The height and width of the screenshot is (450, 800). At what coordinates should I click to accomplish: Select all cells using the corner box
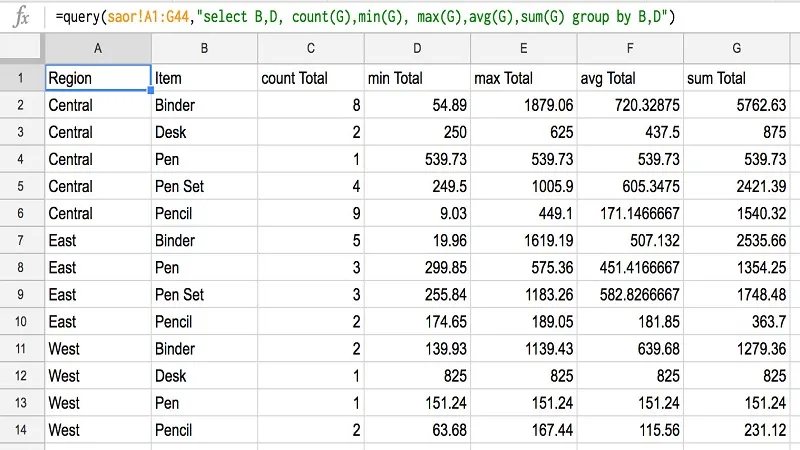click(x=22, y=49)
